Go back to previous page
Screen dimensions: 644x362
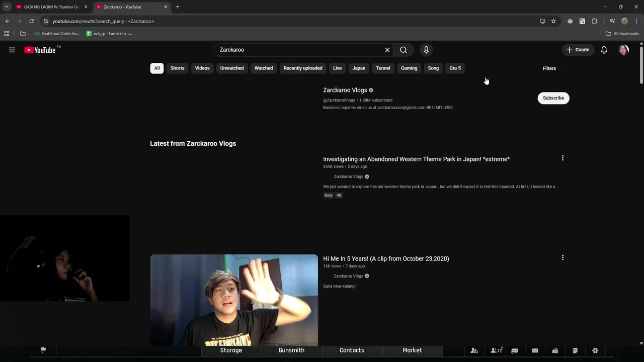7,21
